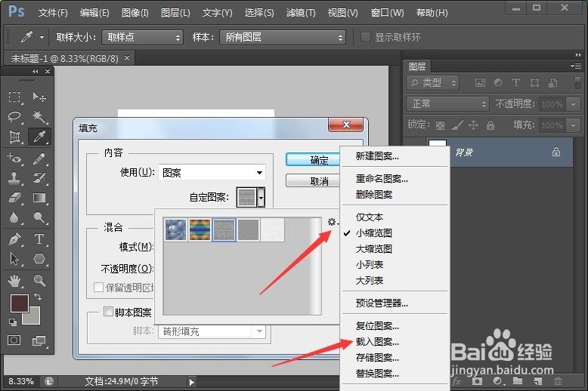
Task: Select the Eyedropper tool in toolbox
Action: 39,137
